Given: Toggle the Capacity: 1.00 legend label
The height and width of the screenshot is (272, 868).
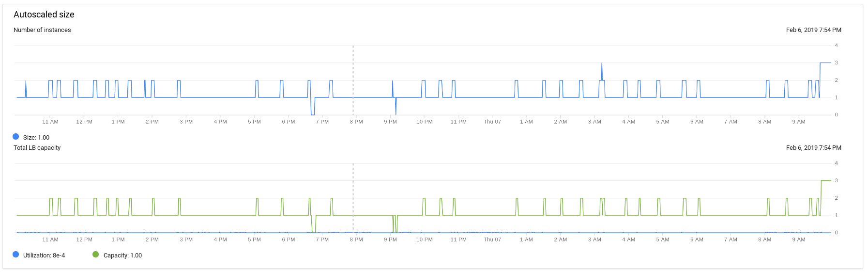Looking at the screenshot, I should click(x=122, y=256).
